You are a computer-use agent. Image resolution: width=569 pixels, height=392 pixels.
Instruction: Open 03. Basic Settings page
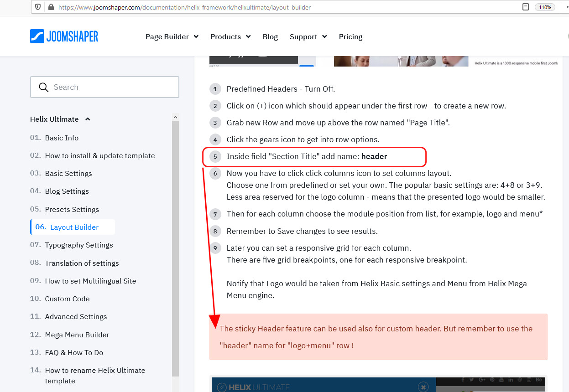click(61, 173)
